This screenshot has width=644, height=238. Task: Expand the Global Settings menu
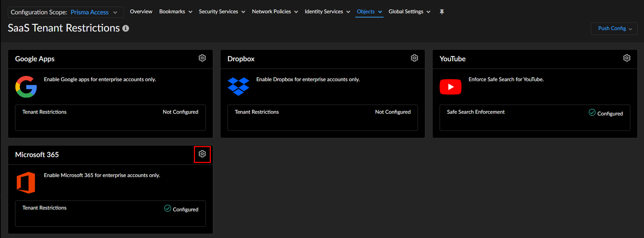[x=409, y=11]
